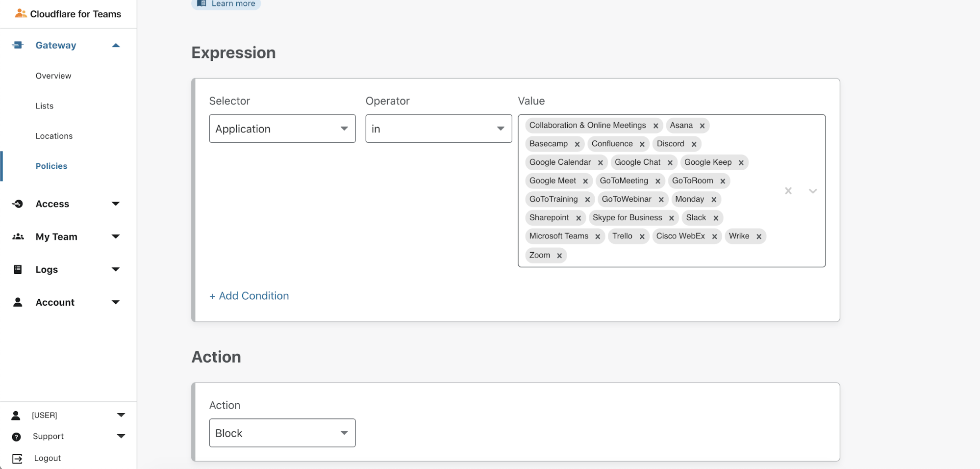Click the Account person icon
The image size is (980, 469).
[18, 302]
